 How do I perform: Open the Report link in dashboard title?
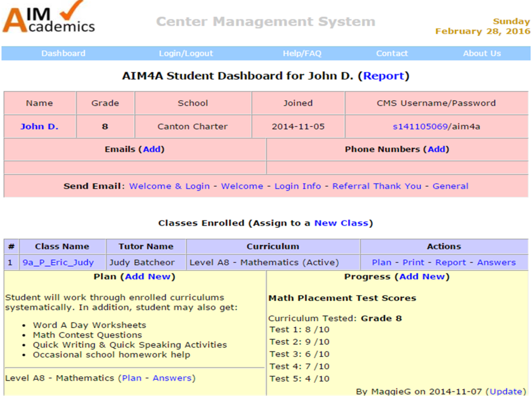[x=383, y=76]
